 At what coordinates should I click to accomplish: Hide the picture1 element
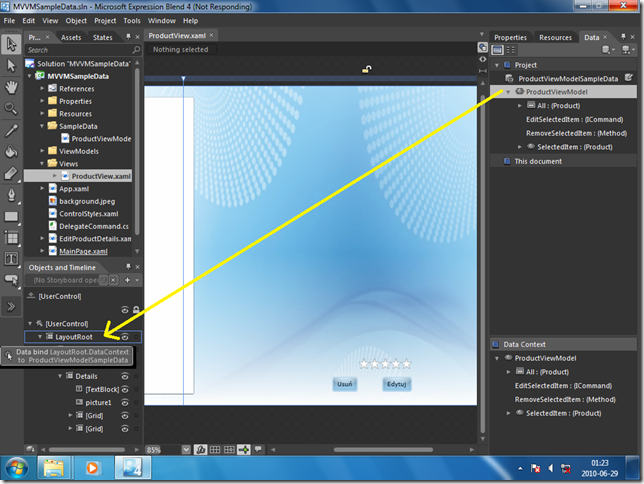(125, 403)
